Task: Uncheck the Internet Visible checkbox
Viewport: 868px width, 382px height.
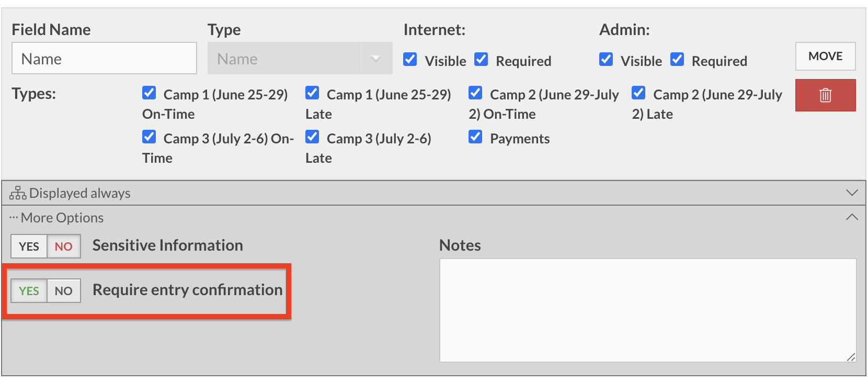Action: point(410,60)
